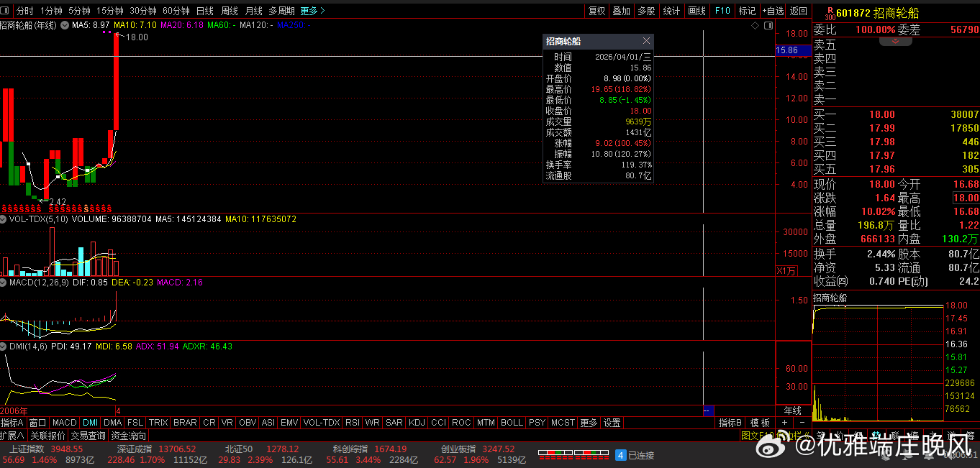The width and height of the screenshot is (980, 468).
Task: Switch indicator to TRIX
Action: tap(158, 423)
